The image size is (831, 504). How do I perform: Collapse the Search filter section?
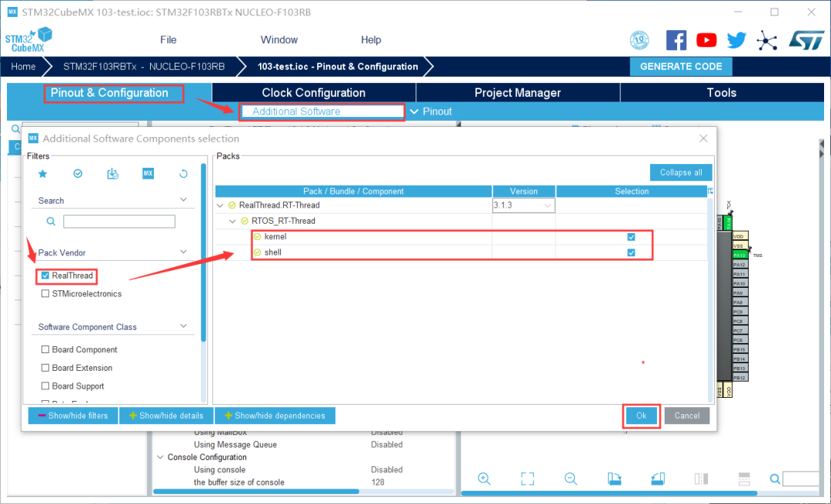pyautogui.click(x=183, y=200)
